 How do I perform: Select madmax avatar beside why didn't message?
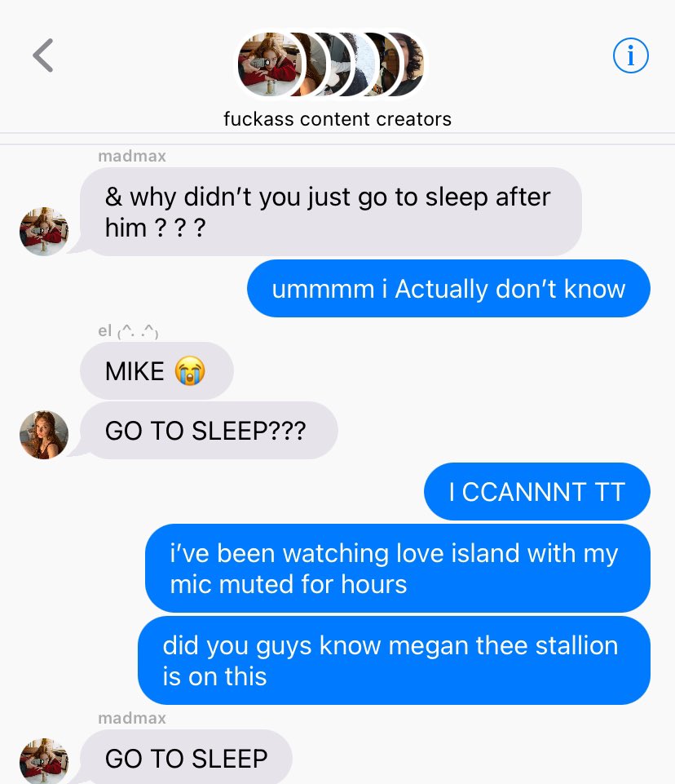[44, 232]
